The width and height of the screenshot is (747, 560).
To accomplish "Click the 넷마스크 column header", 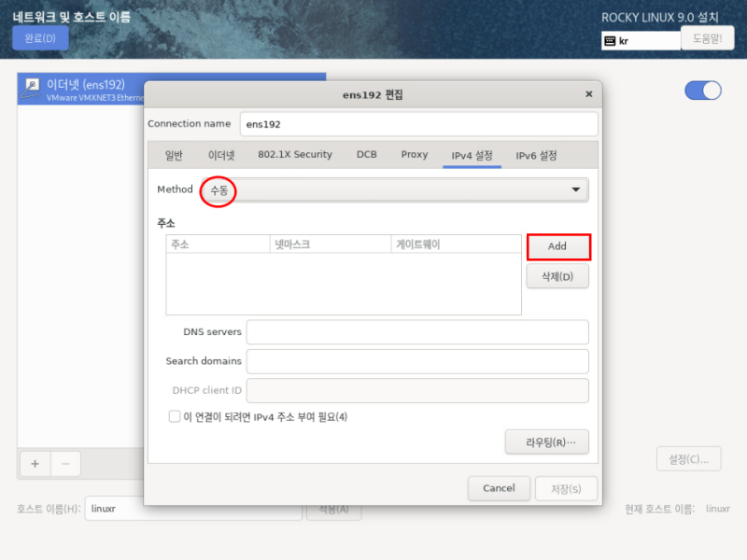I will pyautogui.click(x=331, y=245).
